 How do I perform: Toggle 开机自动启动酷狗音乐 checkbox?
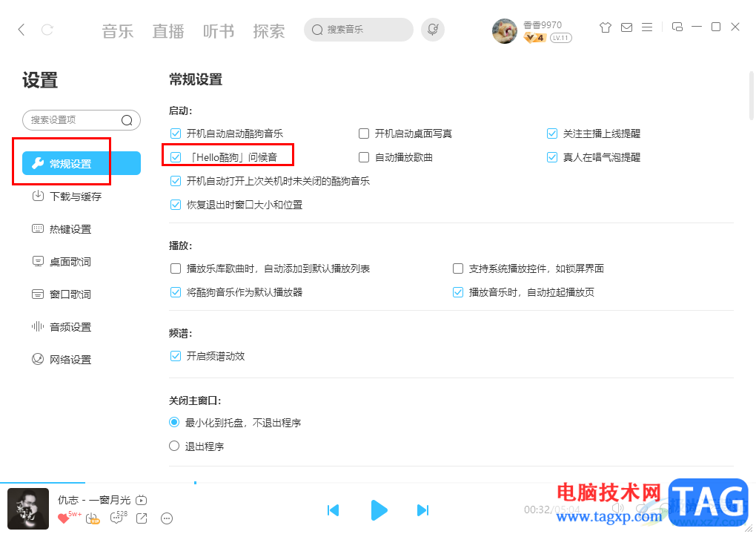tap(176, 133)
